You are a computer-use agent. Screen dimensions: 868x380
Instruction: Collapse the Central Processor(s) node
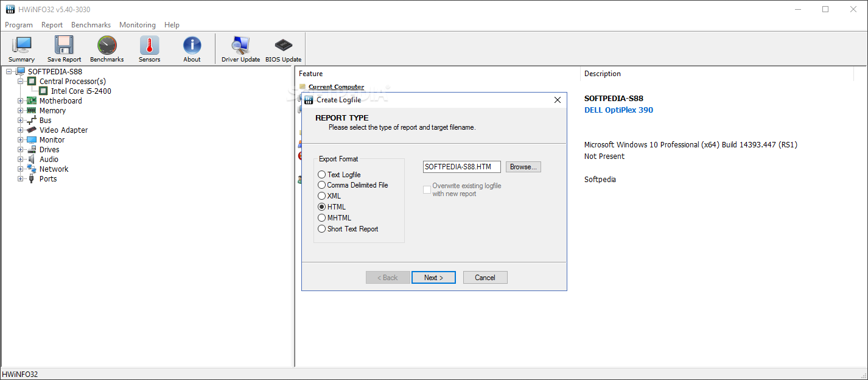pos(21,81)
